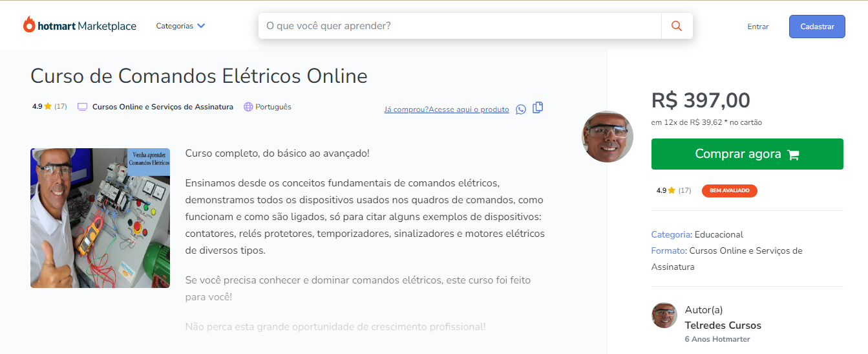
Task: Open the Categoria link
Action: click(671, 234)
